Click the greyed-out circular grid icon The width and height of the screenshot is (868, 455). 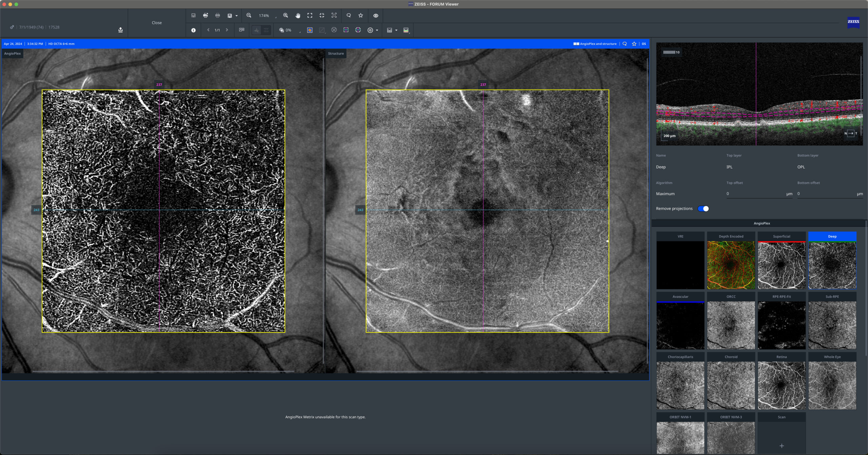point(334,30)
